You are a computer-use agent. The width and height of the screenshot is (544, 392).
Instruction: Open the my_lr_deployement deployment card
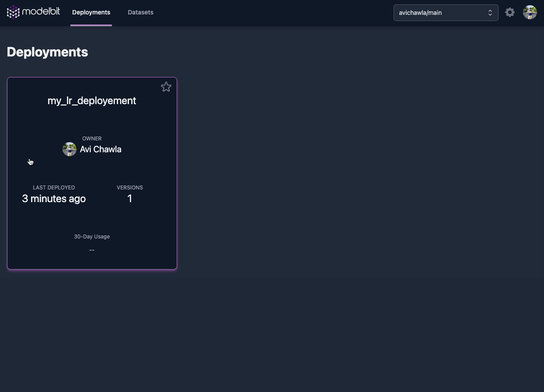(x=92, y=173)
